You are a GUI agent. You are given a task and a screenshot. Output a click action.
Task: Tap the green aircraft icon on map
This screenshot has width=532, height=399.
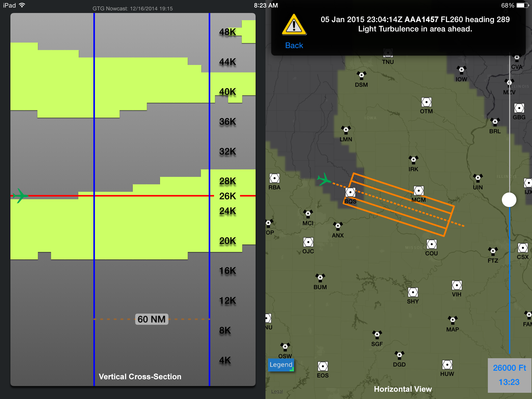[x=324, y=179]
